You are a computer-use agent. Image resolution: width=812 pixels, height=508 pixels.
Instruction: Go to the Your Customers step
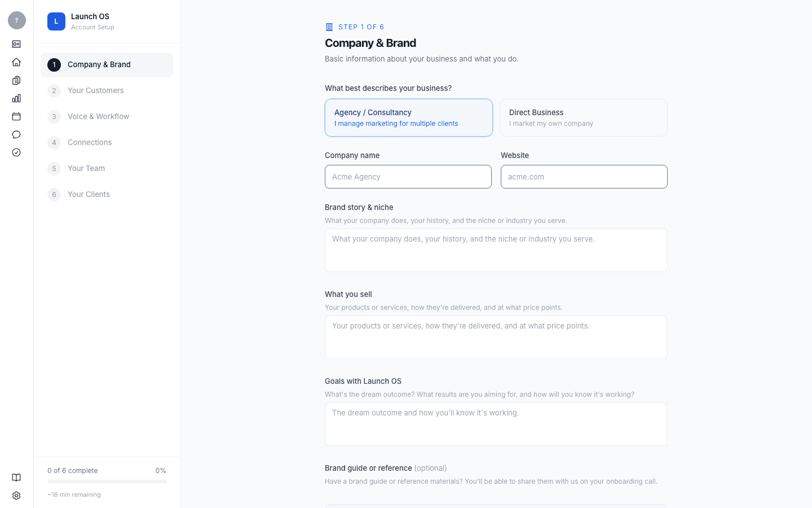(x=107, y=91)
